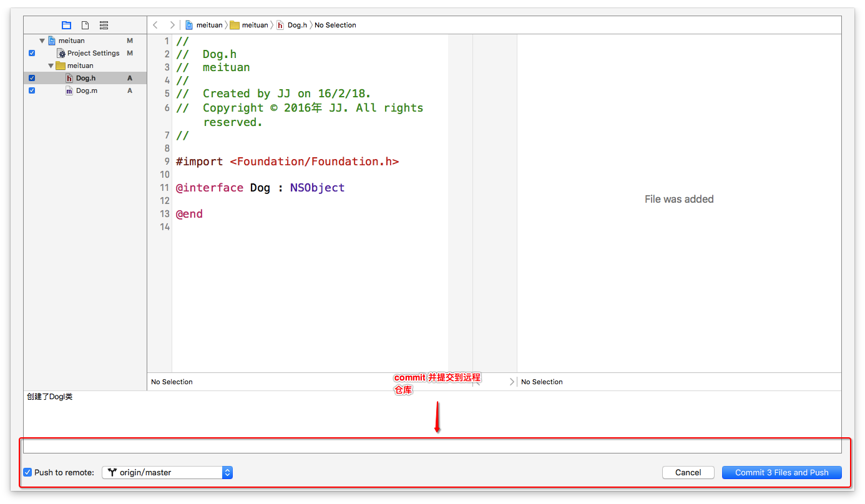Click '@interface Dog : NSObject' line
The width and height of the screenshot is (865, 504).
point(260,188)
